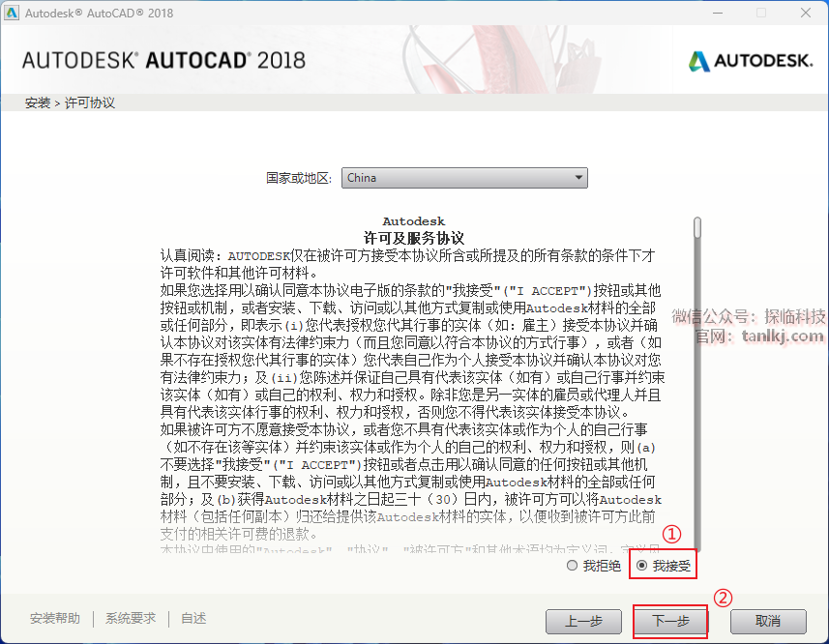Open the 自述 readme link

point(193,618)
